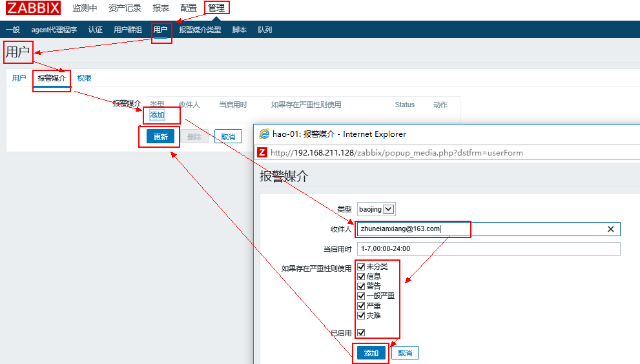Open the 资产记录 main menu
The image size is (640, 364).
(125, 8)
